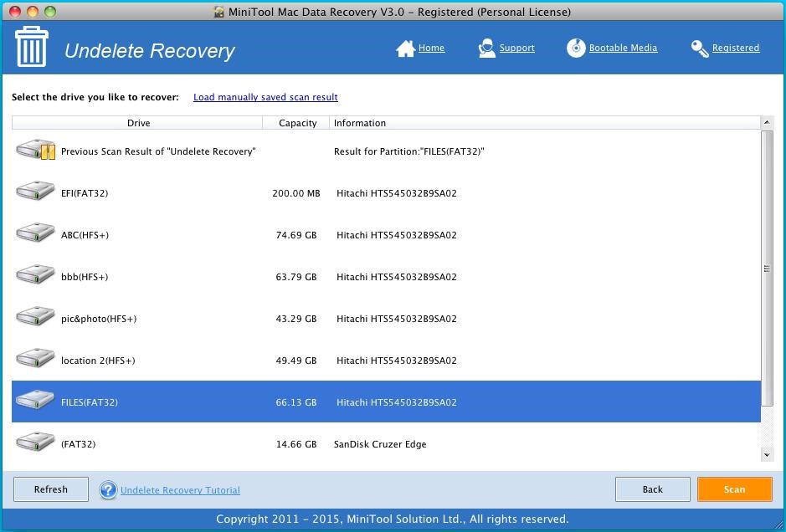Sort by the Capacity column header

(297, 123)
